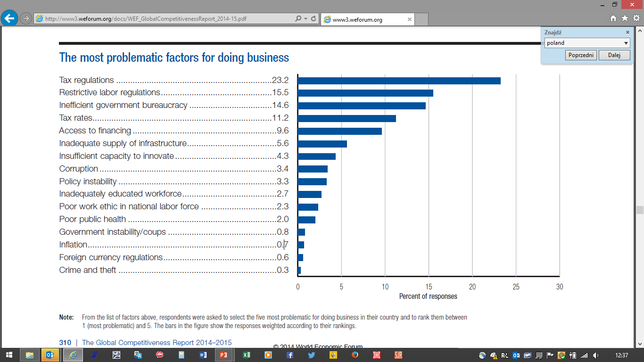Viewport: 644px width, 362px height.
Task: Open the translator taskbar icon
Action: (138, 355)
